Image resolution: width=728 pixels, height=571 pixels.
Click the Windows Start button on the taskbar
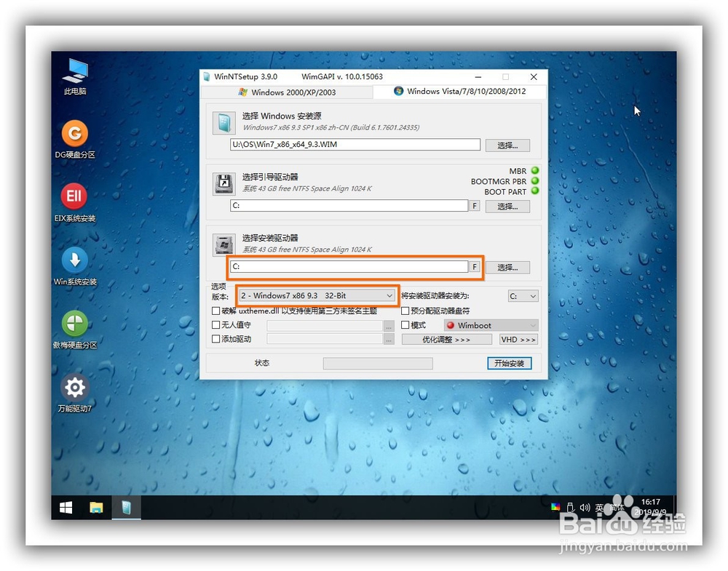pyautogui.click(x=66, y=508)
